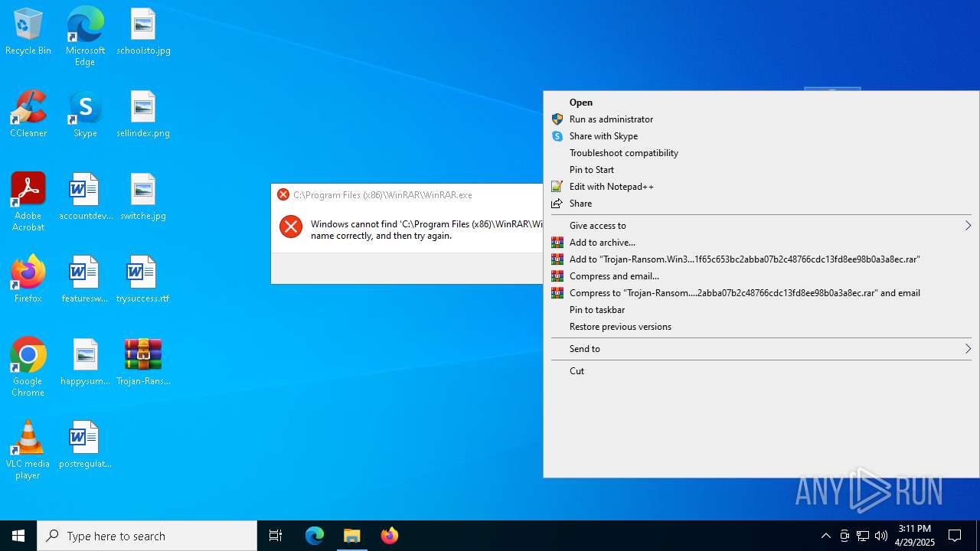This screenshot has height=551, width=980.
Task: Select the Microsoft Edge desktop shortcut
Action: [85, 37]
